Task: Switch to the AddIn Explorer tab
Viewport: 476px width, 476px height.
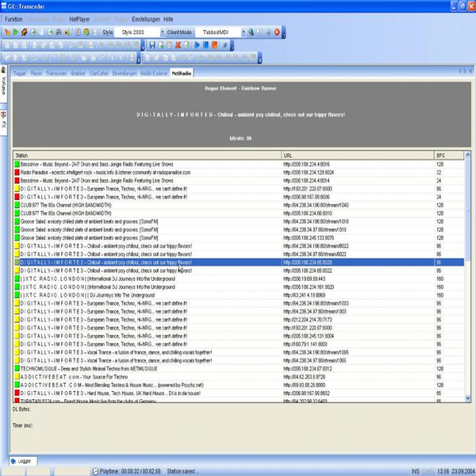Action: (154, 74)
